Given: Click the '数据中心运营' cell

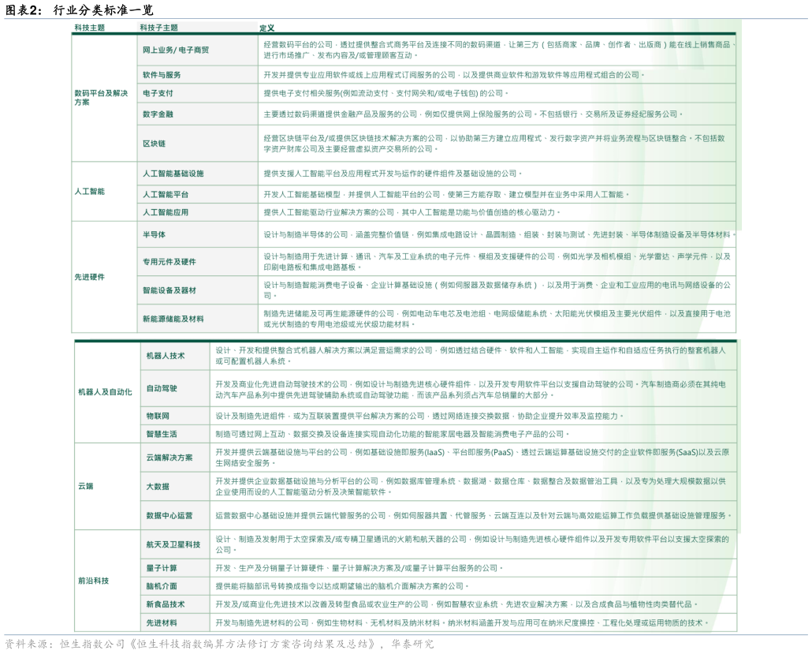Looking at the screenshot, I should tap(175, 516).
